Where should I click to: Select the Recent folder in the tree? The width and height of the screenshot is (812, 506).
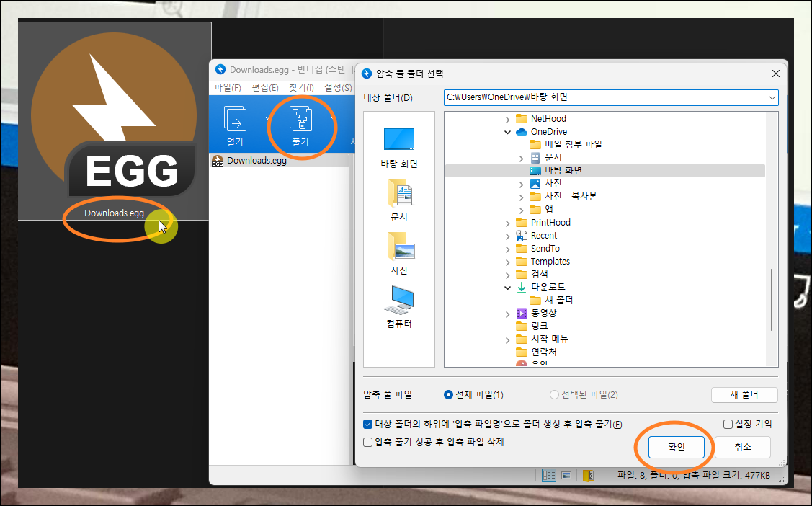[537, 235]
